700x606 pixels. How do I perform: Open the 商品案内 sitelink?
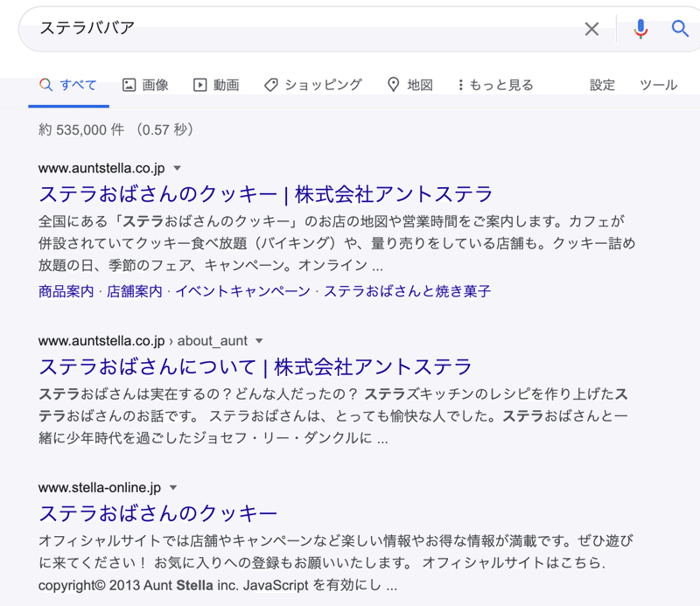pyautogui.click(x=66, y=291)
